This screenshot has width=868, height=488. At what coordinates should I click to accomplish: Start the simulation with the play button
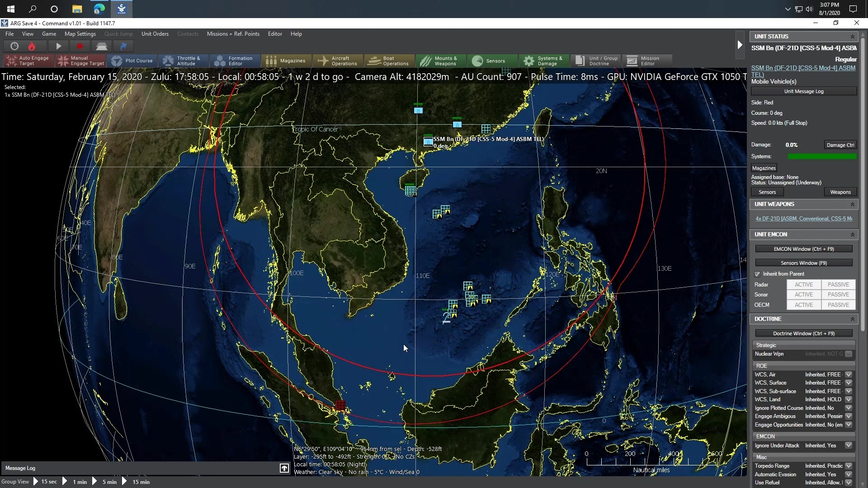[58, 46]
